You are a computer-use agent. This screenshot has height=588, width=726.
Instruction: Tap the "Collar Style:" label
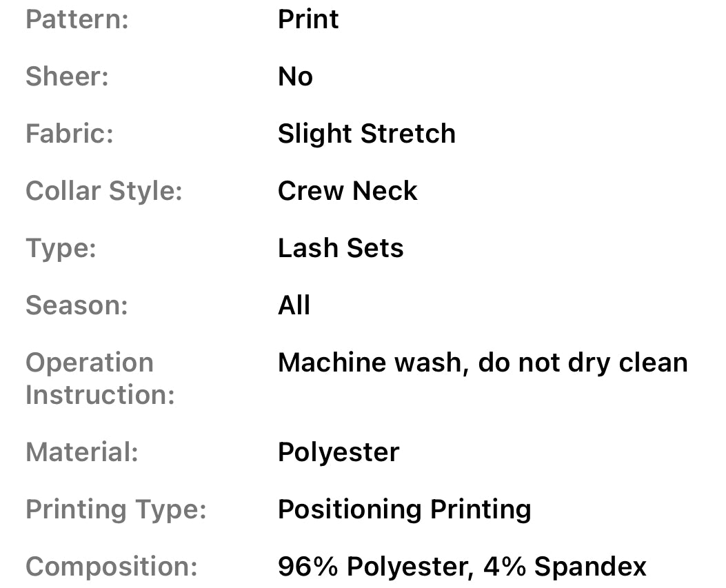(103, 191)
